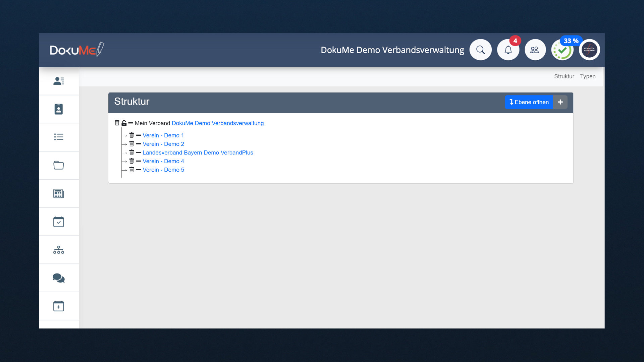Switch to the Struktur tab
Screen dimensions: 644x362
(564, 76)
